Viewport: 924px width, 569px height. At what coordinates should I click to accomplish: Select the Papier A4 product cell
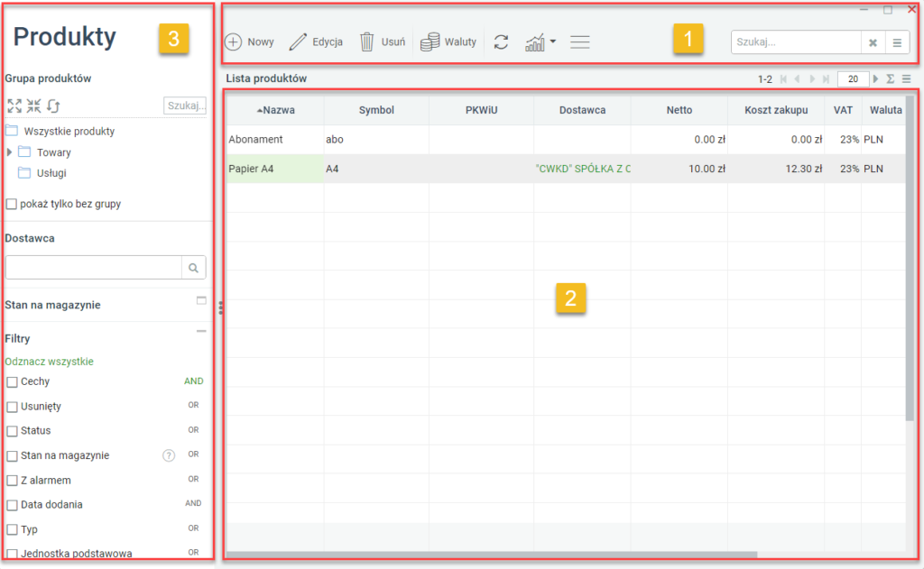(x=275, y=169)
